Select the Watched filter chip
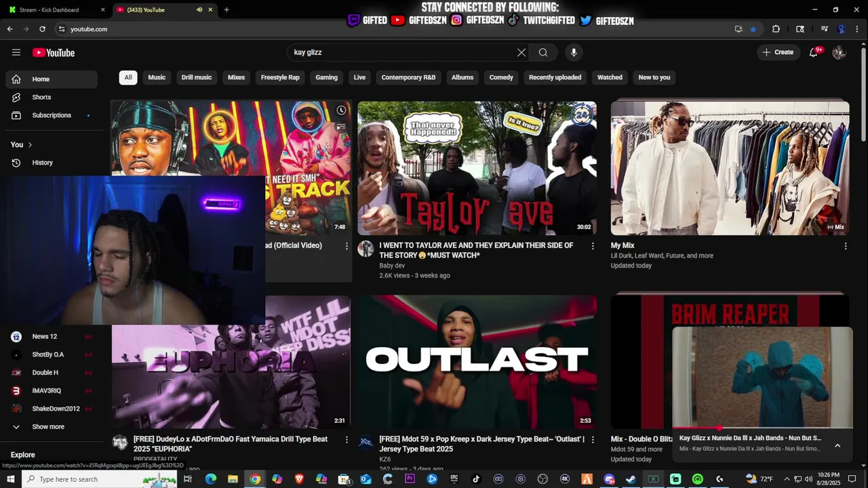 pyautogui.click(x=610, y=77)
